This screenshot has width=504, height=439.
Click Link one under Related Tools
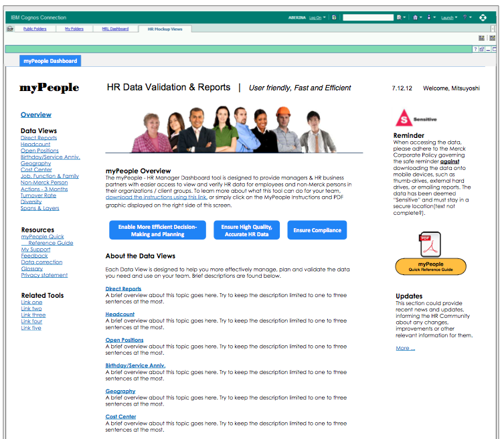click(x=31, y=302)
